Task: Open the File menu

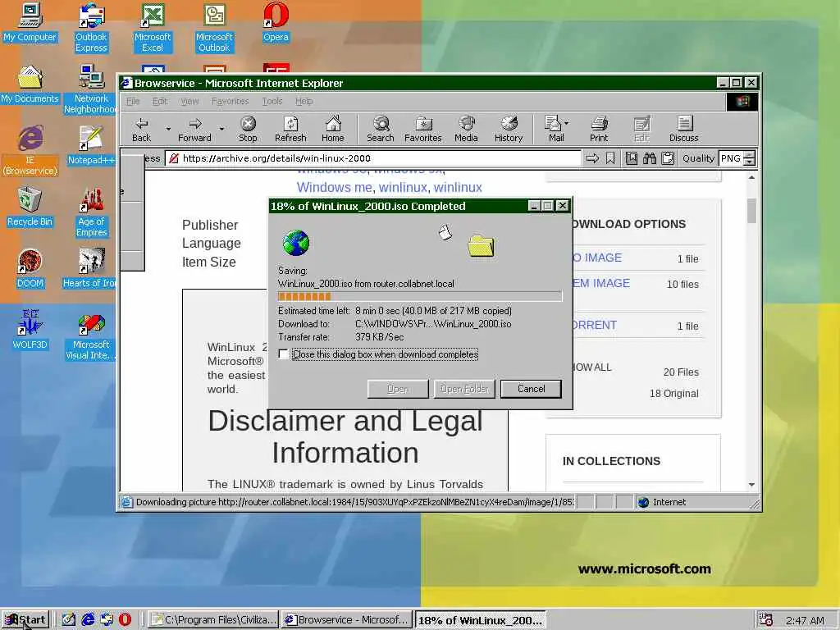Action: pyautogui.click(x=133, y=101)
